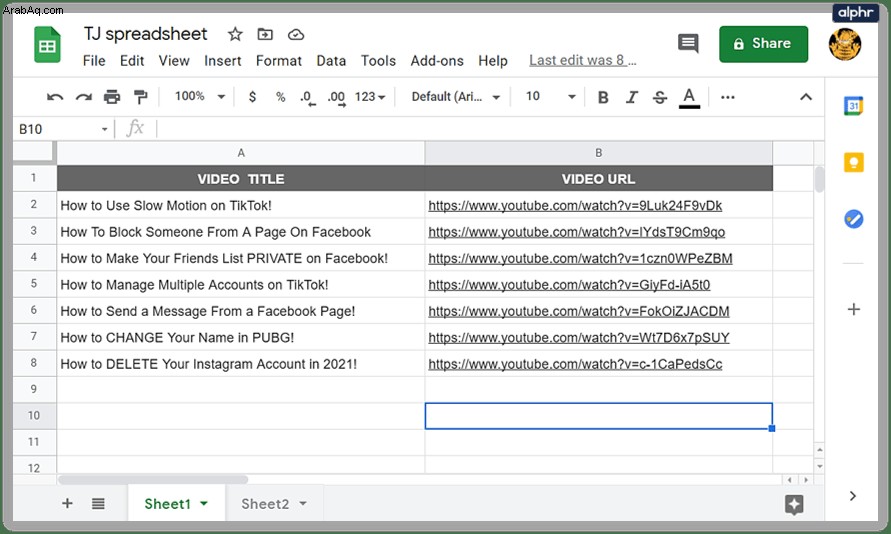The height and width of the screenshot is (534, 891).
Task: Open the account profile avatar
Action: coord(844,44)
